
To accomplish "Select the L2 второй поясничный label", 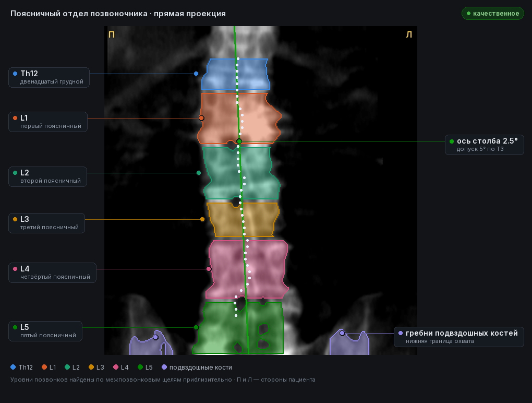I will tap(47, 176).
